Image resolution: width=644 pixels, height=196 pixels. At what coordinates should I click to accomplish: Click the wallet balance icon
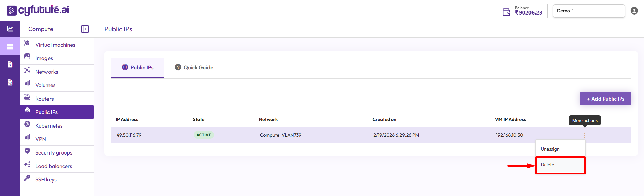(506, 12)
